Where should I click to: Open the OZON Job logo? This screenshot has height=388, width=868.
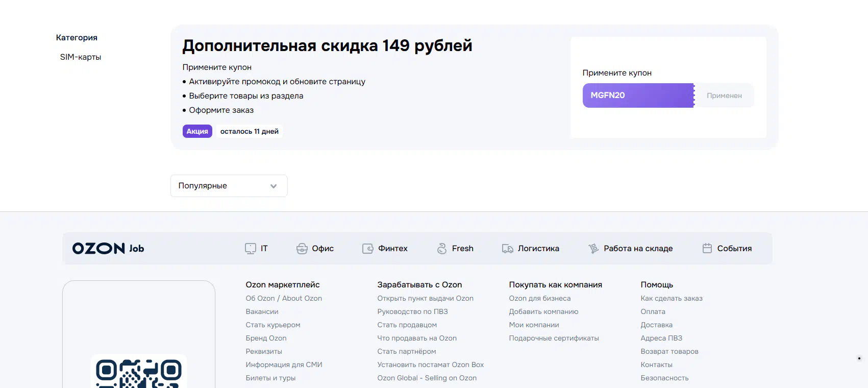pos(108,249)
